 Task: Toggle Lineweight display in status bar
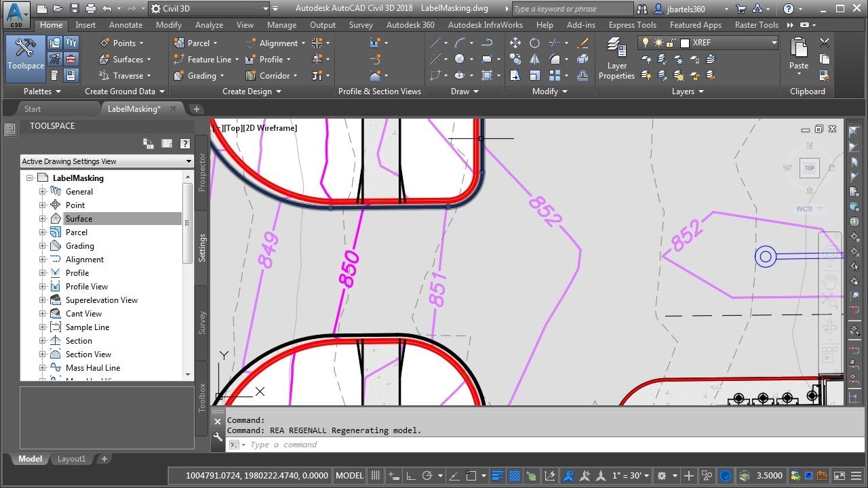point(498,476)
